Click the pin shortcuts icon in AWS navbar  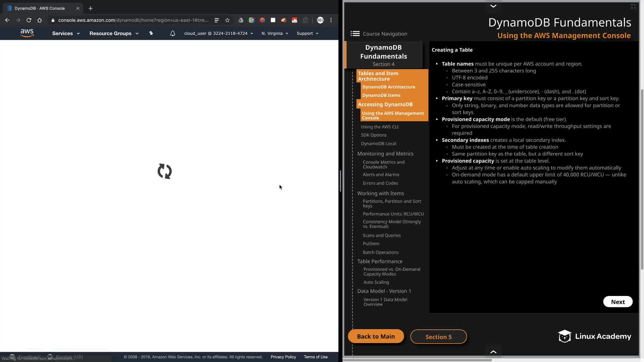click(x=151, y=33)
